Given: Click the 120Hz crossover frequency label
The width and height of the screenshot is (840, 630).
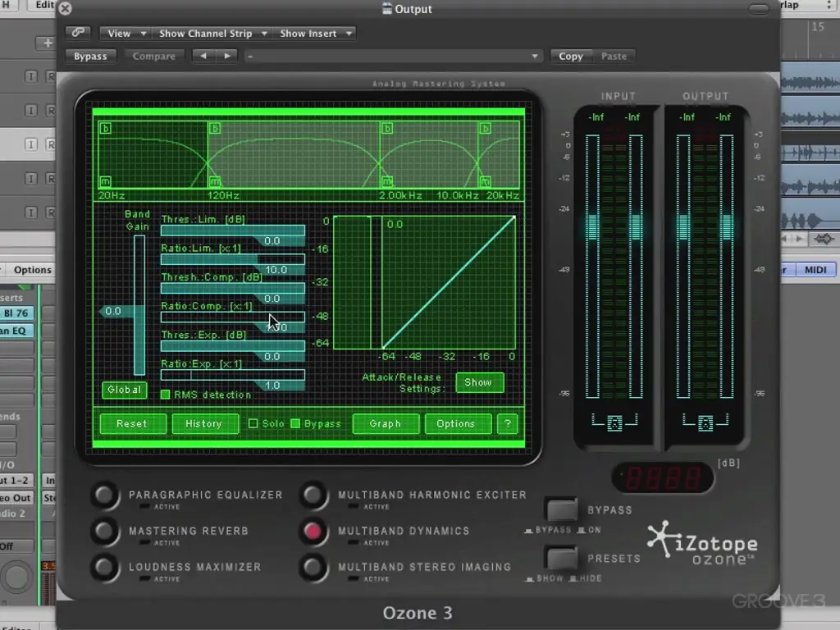Looking at the screenshot, I should (223, 195).
